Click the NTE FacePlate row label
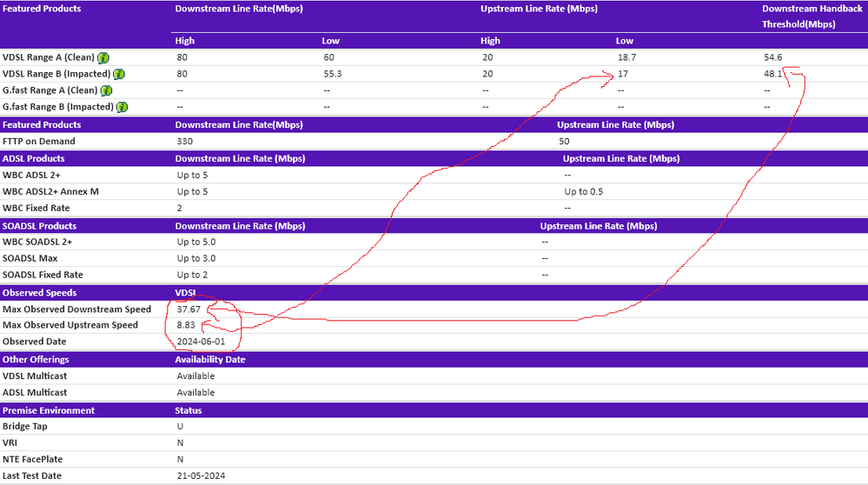868x485 pixels. pos(32,459)
